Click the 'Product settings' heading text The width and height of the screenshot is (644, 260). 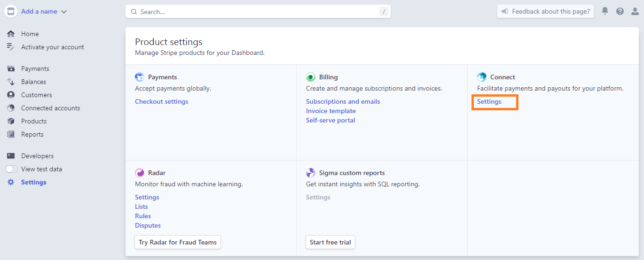(x=169, y=42)
